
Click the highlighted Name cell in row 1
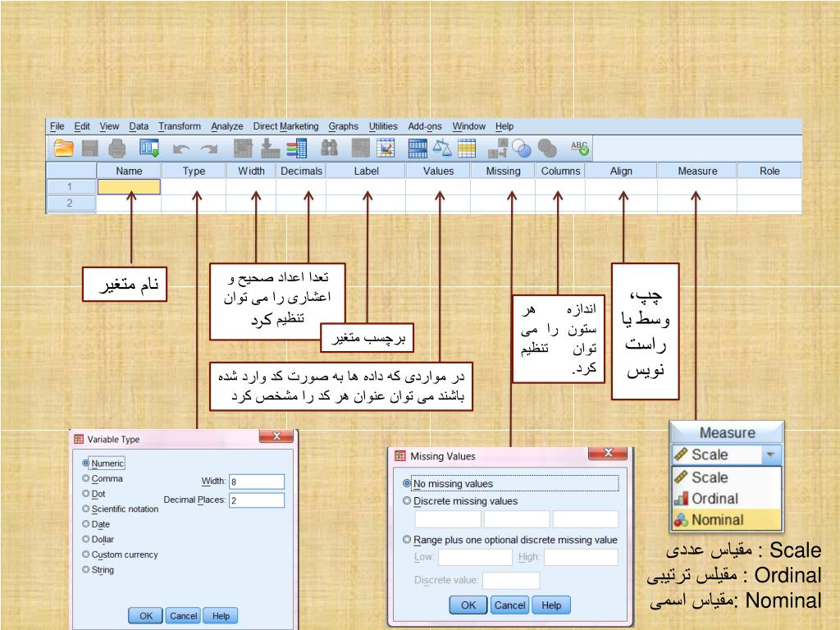pyautogui.click(x=129, y=186)
